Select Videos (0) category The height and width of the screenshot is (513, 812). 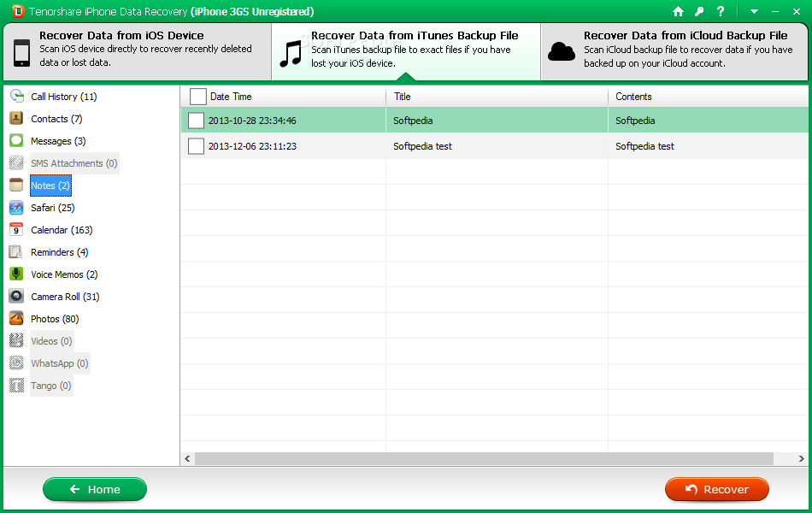51,341
